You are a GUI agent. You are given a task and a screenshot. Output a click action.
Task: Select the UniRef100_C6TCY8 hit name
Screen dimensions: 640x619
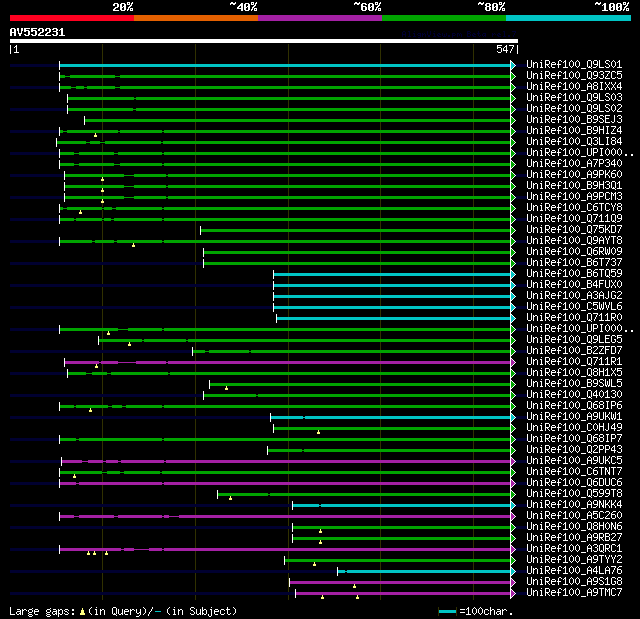[x=574, y=208]
